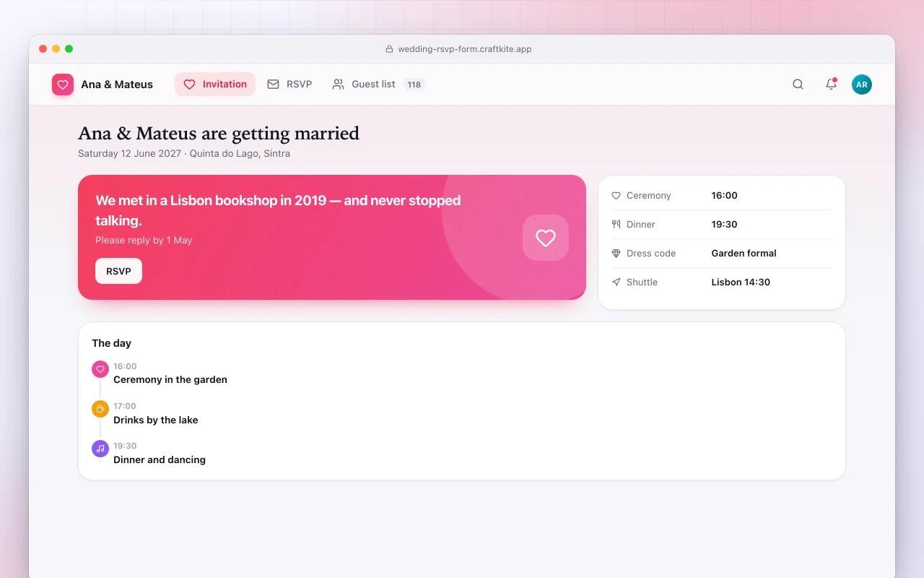The width and height of the screenshot is (924, 578).
Task: Open the AR profile avatar
Action: coord(862,85)
